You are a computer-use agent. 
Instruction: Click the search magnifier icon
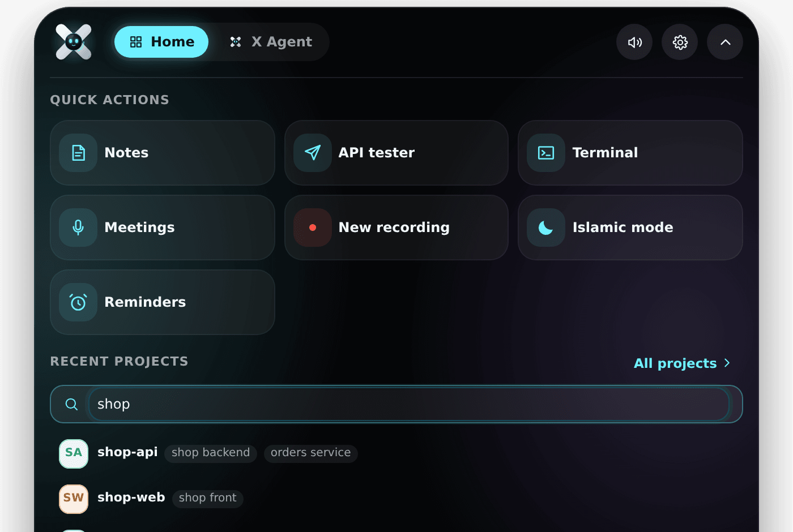tap(71, 404)
